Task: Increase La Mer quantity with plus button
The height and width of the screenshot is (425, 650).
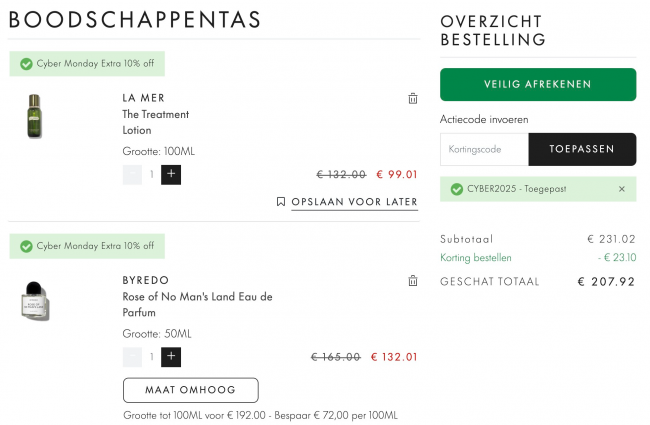Action: (171, 174)
